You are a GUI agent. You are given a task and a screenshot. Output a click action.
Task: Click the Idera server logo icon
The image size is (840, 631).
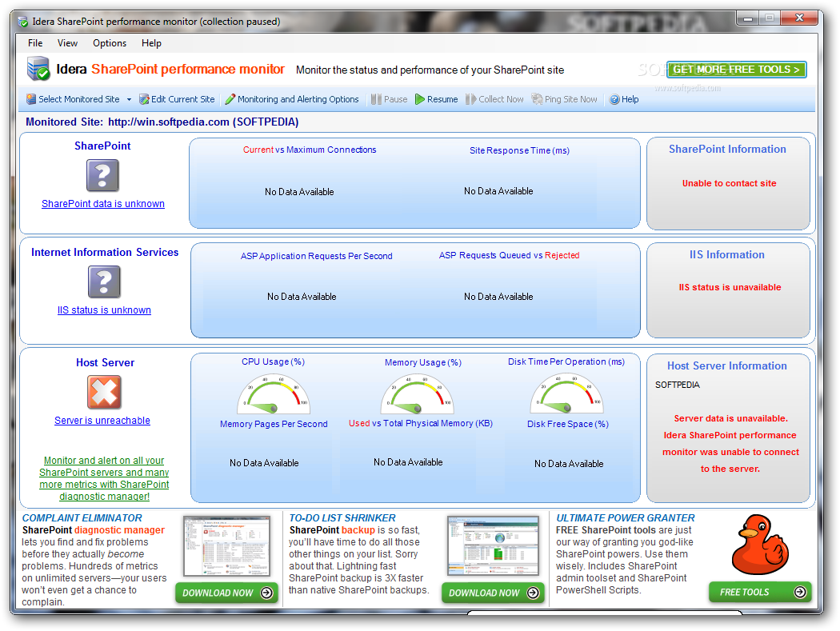click(x=38, y=69)
